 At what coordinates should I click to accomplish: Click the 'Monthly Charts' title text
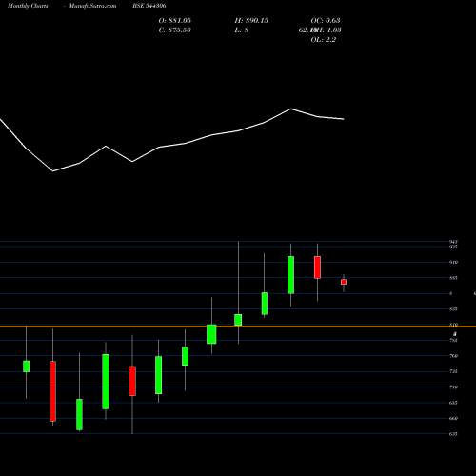click(28, 6)
